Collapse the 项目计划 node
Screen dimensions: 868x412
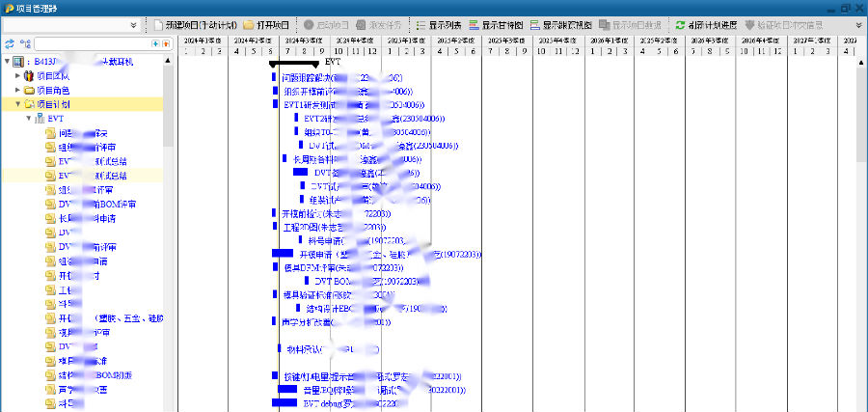click(x=17, y=104)
